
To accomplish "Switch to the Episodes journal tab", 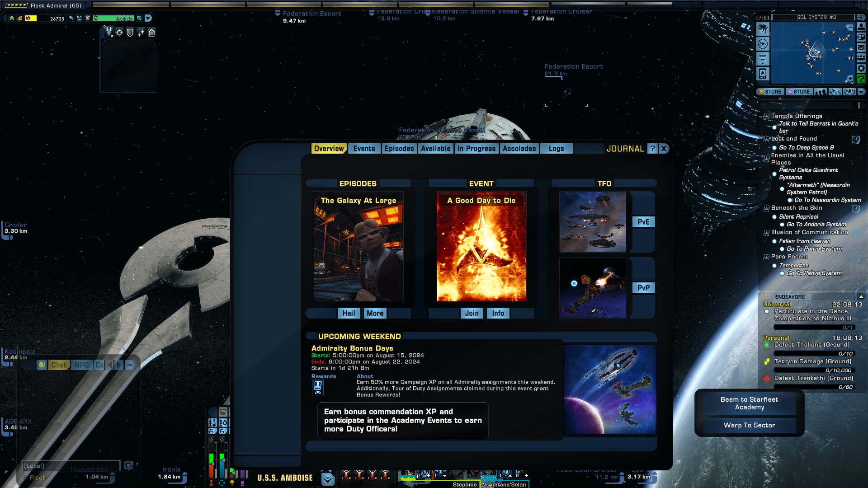I will click(x=399, y=149).
